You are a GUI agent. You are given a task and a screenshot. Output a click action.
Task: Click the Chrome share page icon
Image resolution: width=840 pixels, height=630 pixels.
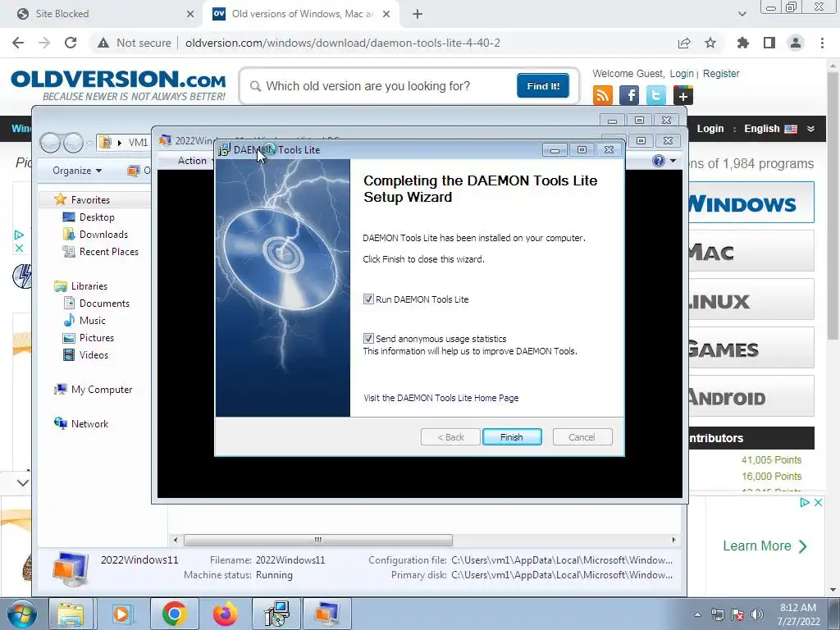tap(684, 43)
